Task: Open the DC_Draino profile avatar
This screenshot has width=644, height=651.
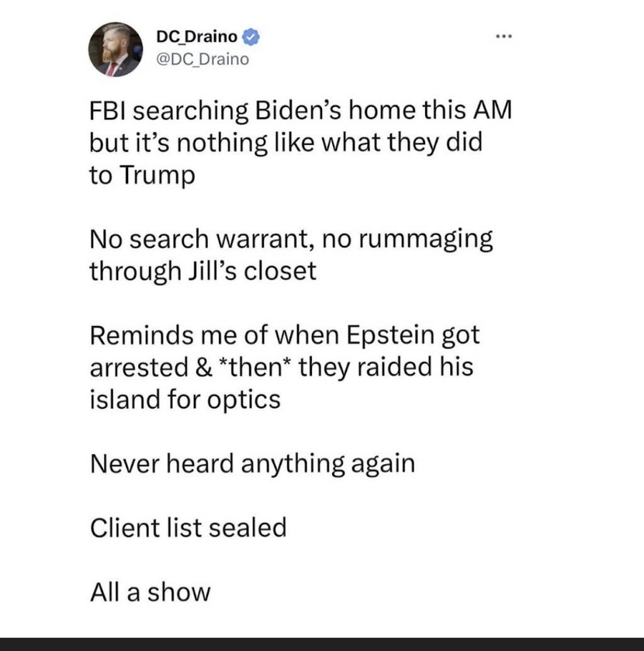Action: point(116,50)
